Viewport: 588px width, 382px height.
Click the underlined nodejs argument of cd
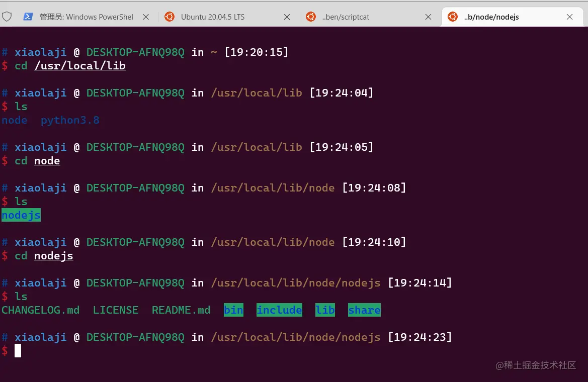(54, 256)
